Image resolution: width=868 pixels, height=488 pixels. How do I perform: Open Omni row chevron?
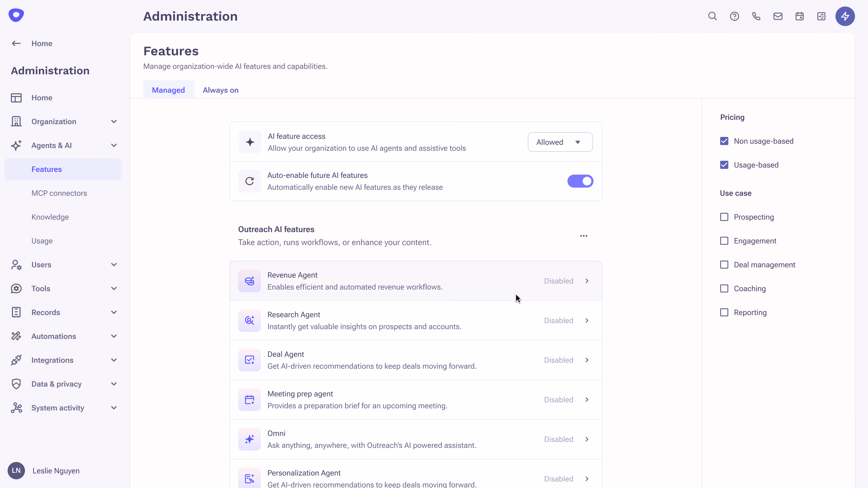pyautogui.click(x=587, y=439)
